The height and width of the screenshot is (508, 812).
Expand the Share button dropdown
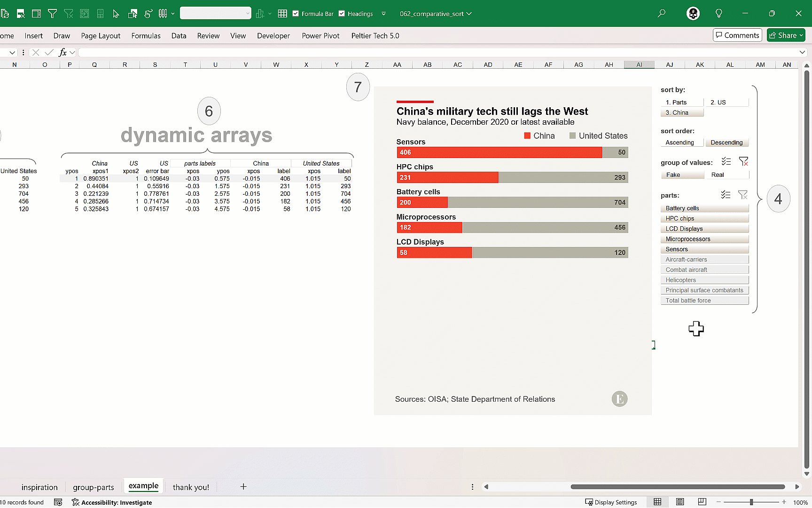(801, 35)
